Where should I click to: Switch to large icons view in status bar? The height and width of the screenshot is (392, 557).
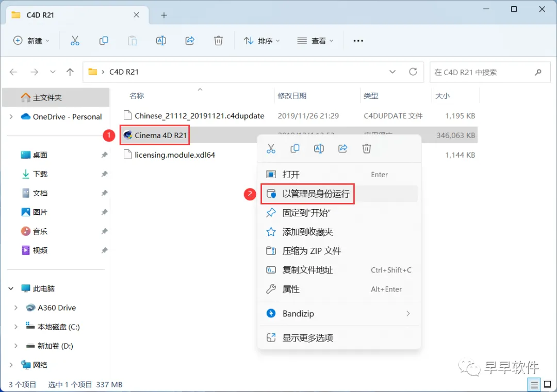(x=547, y=385)
